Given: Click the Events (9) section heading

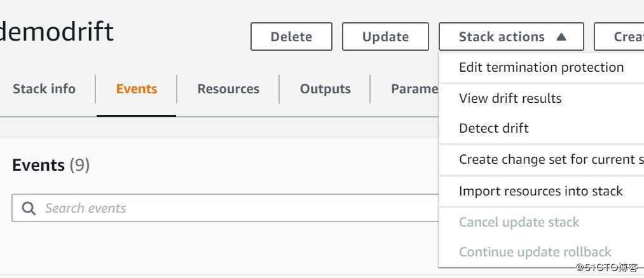Looking at the screenshot, I should pyautogui.click(x=51, y=166).
